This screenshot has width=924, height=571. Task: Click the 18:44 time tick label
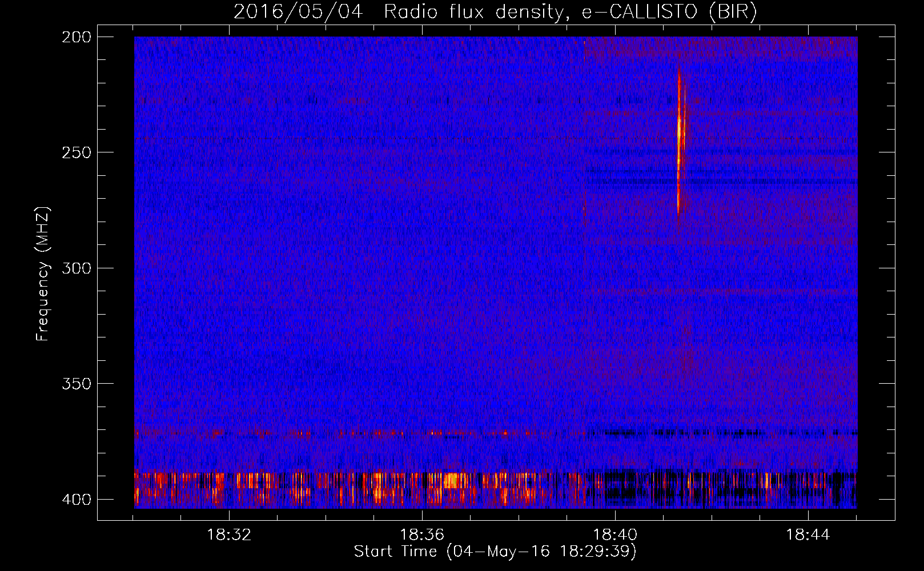click(808, 535)
